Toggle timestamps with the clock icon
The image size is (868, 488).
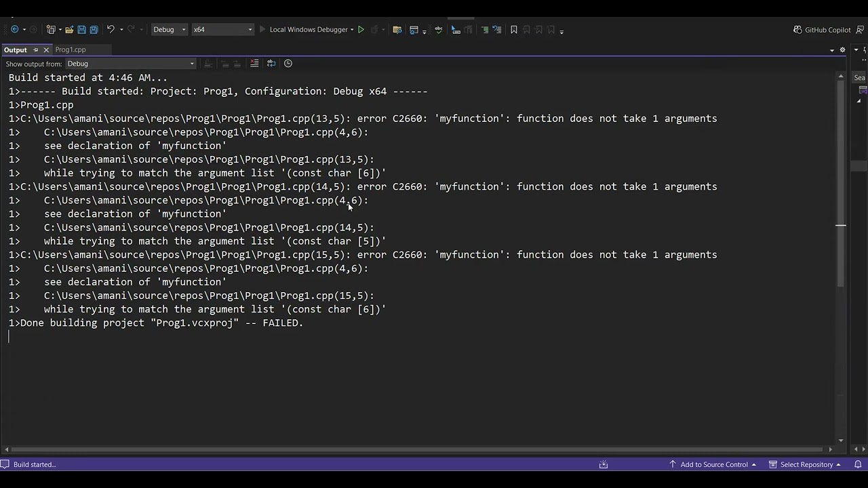click(x=288, y=63)
